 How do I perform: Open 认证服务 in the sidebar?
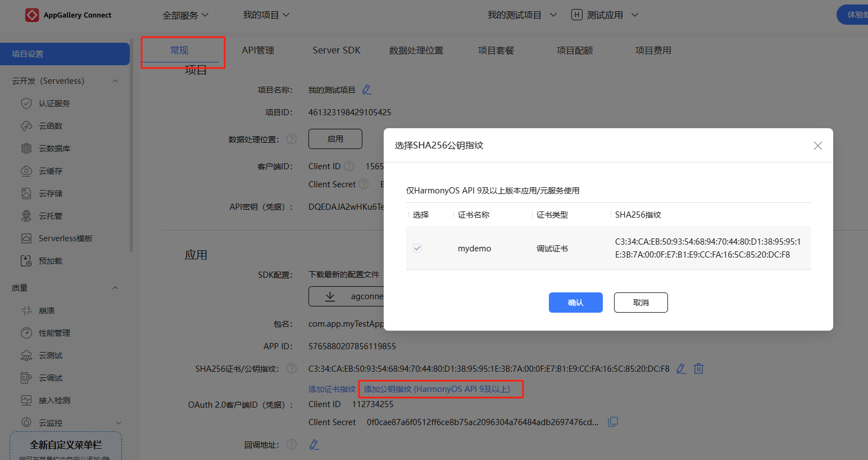click(x=54, y=103)
